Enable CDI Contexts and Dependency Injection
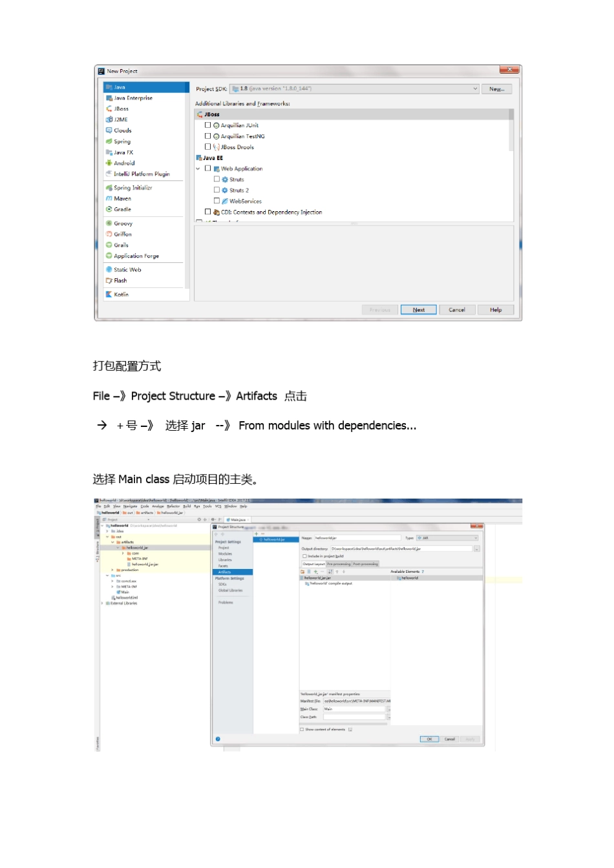Image resolution: width=614 pixels, height=868 pixels. 208,212
